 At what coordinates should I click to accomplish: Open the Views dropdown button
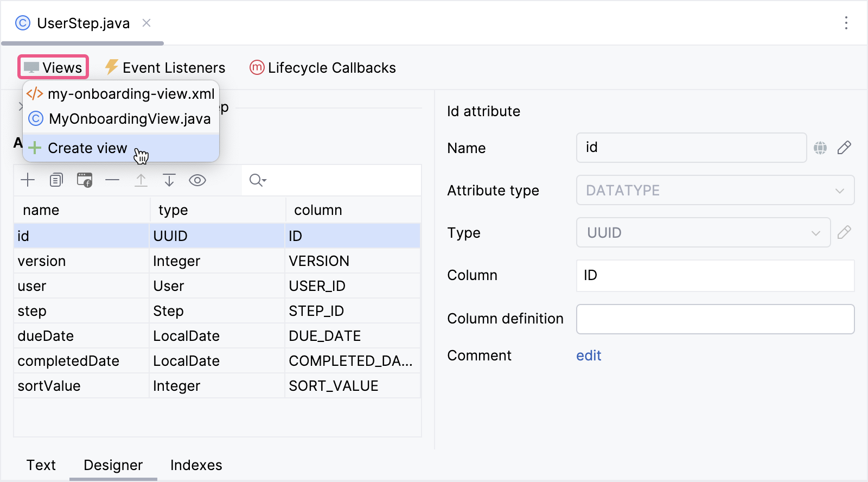[53, 67]
